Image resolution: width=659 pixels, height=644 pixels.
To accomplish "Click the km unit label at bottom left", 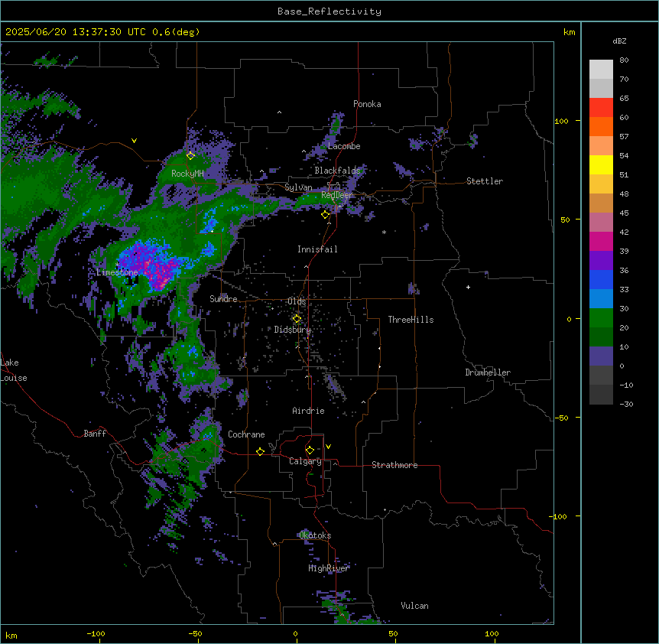I will [x=11, y=636].
